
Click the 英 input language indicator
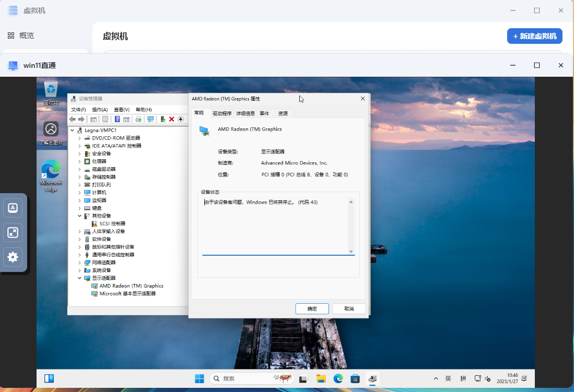tap(448, 378)
